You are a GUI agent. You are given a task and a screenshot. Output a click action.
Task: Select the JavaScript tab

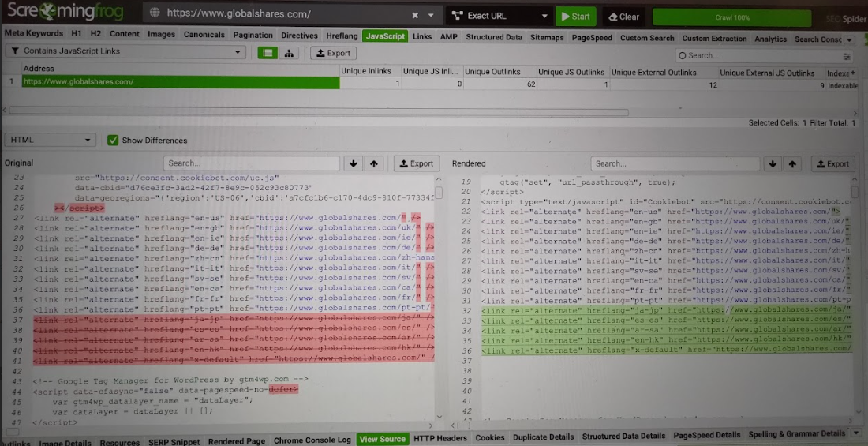(x=385, y=36)
